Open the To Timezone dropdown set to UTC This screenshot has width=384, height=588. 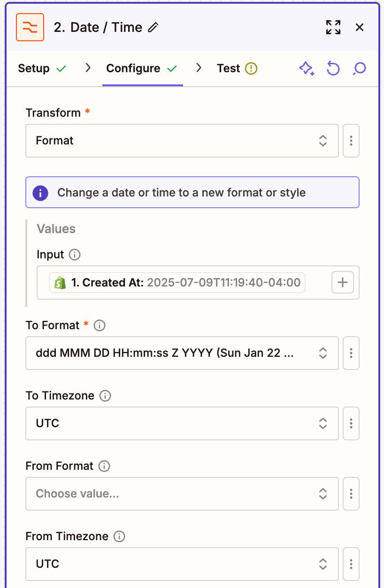[x=182, y=423]
